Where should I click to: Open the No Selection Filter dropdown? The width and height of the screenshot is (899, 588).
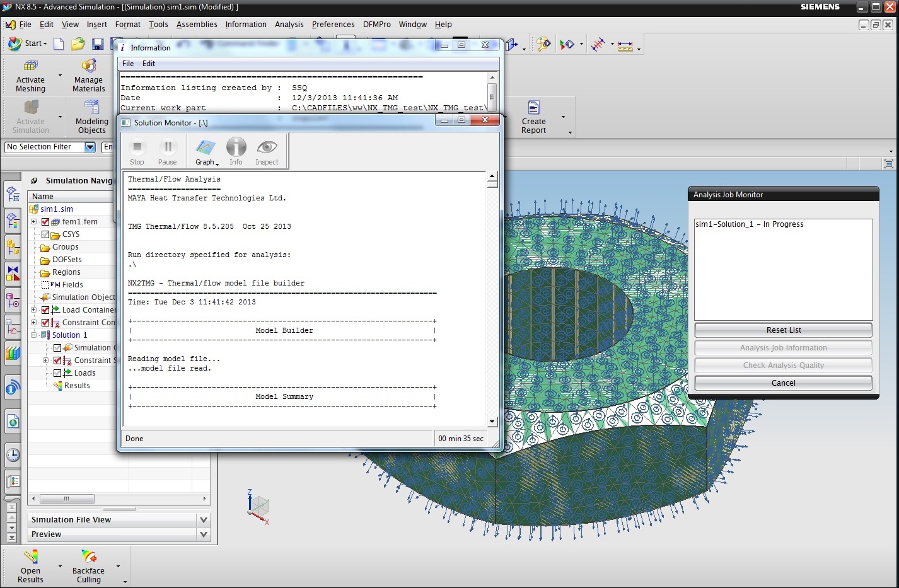(x=90, y=147)
